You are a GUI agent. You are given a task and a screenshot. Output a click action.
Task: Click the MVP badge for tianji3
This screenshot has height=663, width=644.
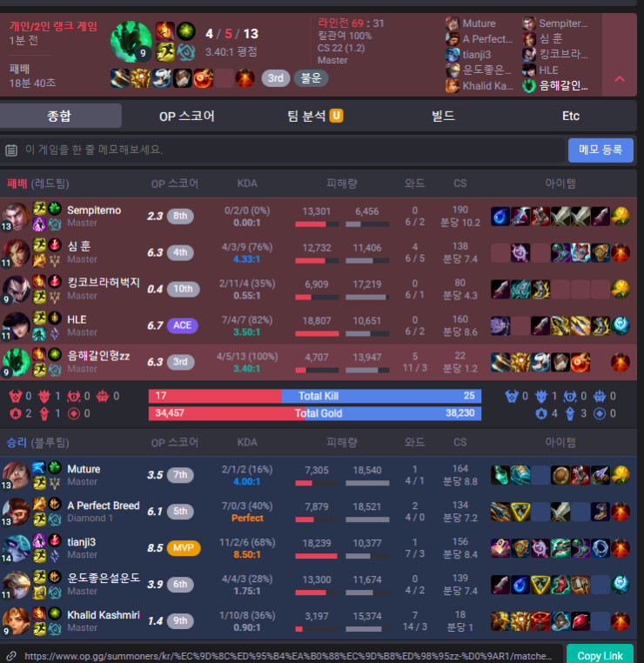pyautogui.click(x=183, y=547)
